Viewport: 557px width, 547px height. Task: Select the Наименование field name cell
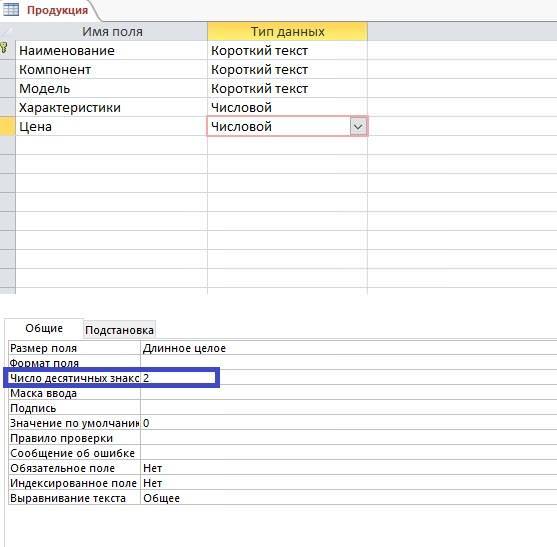[111, 50]
